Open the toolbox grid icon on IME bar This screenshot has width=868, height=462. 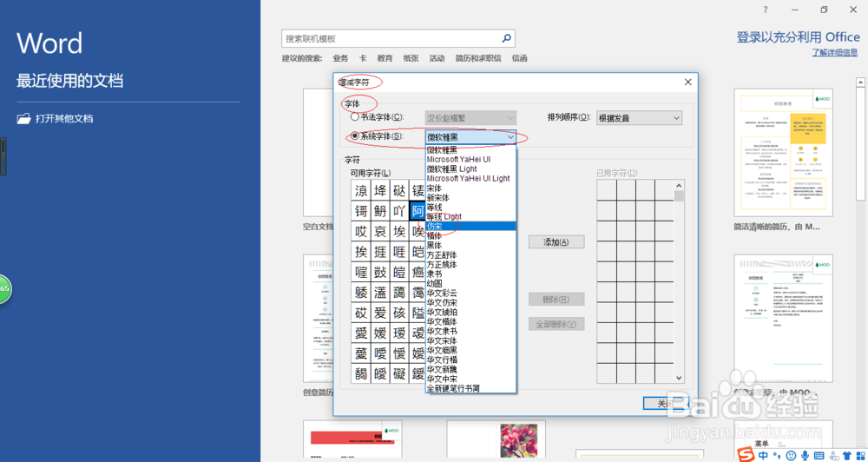(x=861, y=455)
